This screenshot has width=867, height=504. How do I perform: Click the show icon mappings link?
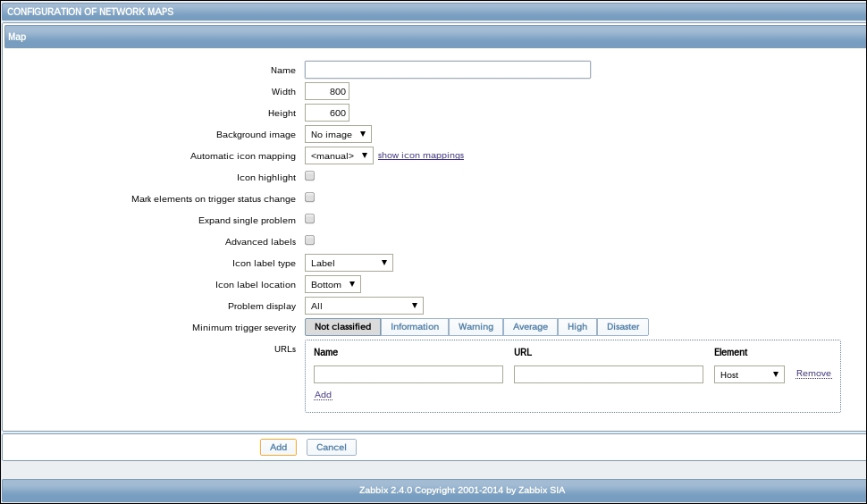tap(421, 155)
